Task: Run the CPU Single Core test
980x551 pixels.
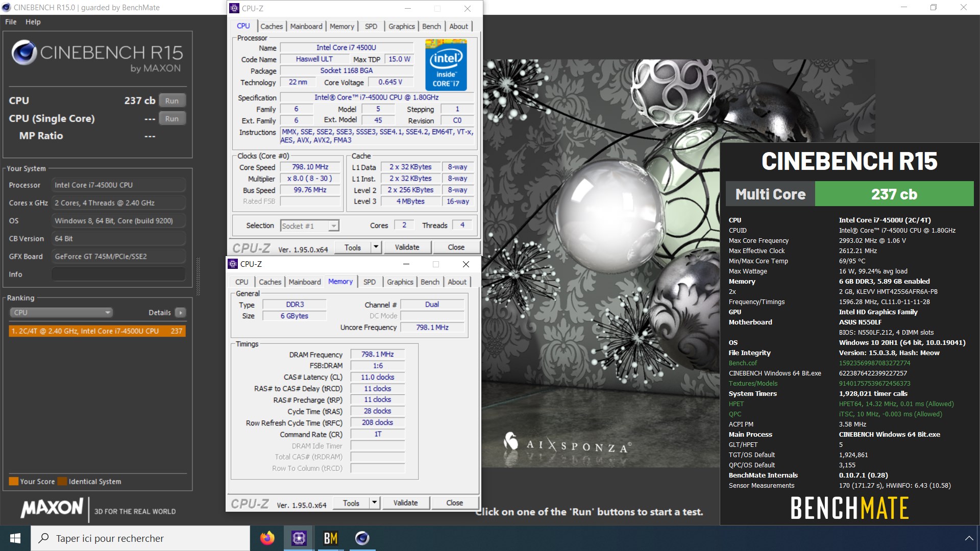Action: tap(172, 118)
